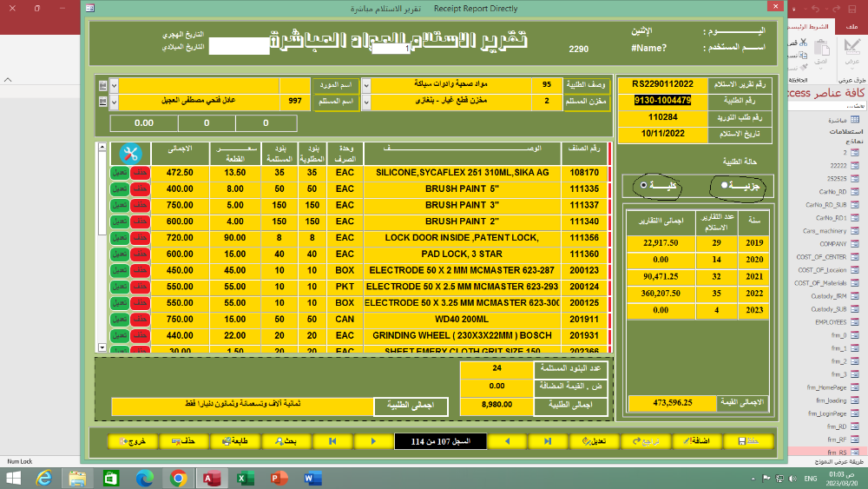The image size is (868, 489).
Task: Click the wrench tools icon in table header
Action: coord(131,154)
